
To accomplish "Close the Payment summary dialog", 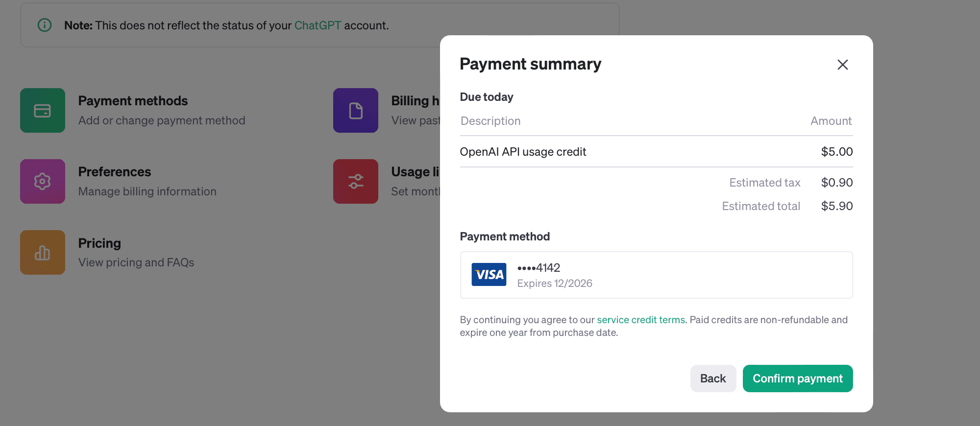I will point(843,65).
